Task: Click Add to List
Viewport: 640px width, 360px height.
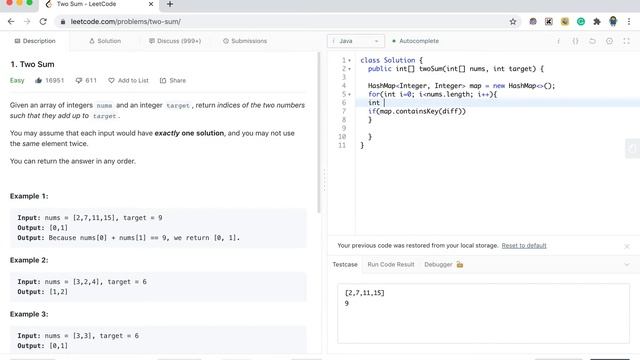Action: tap(129, 80)
